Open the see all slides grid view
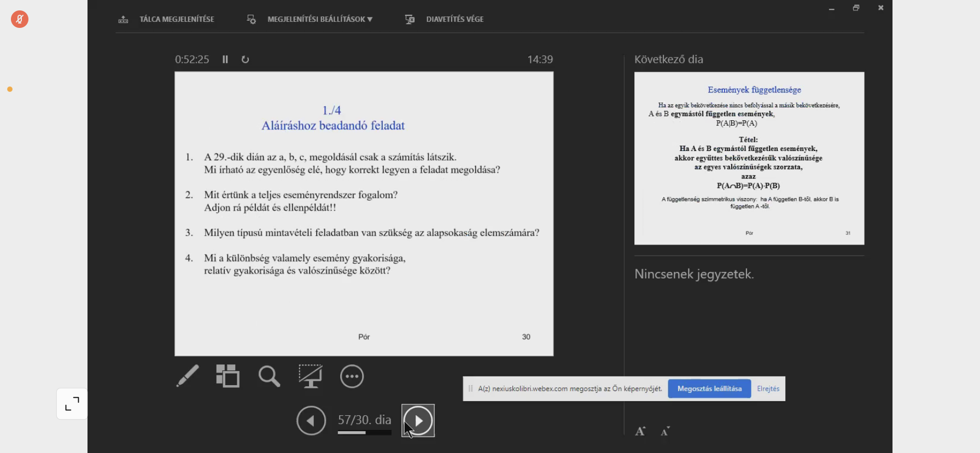Image resolution: width=980 pixels, height=453 pixels. pyautogui.click(x=228, y=376)
